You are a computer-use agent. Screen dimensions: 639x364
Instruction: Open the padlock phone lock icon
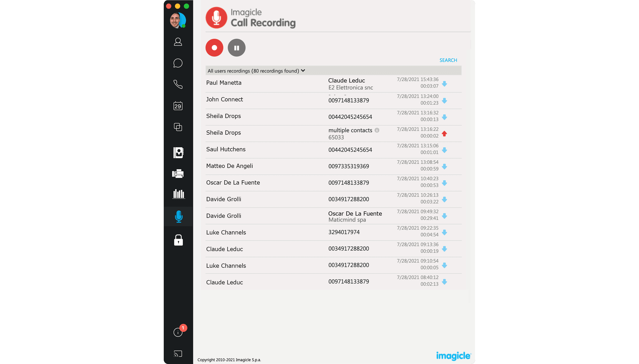coord(178,240)
